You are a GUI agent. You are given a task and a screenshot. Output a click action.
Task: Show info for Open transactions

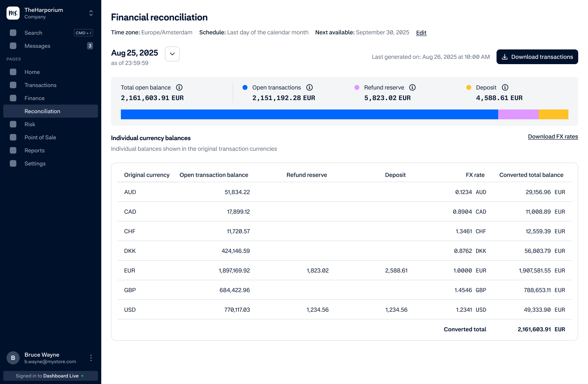pyautogui.click(x=310, y=87)
